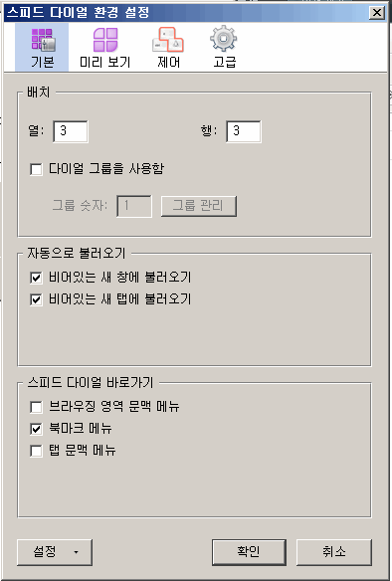Image resolution: width=392 pixels, height=581 pixels.
Task: Disable the 북마크 메뉴 checkbox
Action: [36, 429]
